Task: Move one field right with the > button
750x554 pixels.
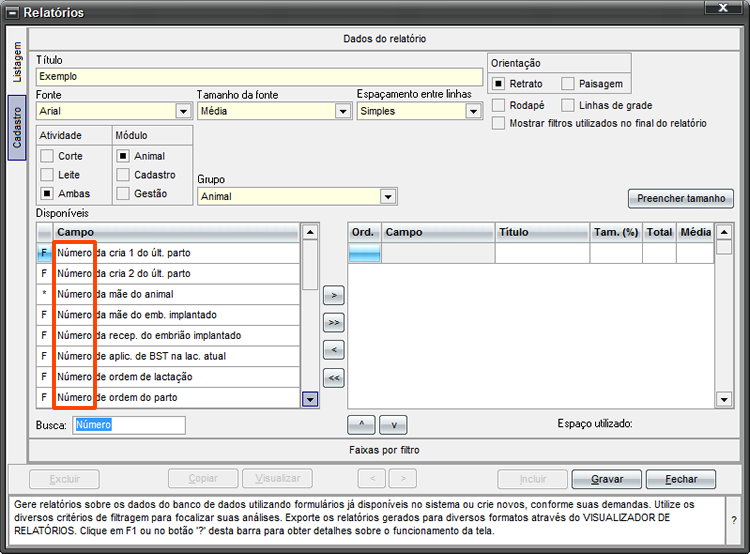Action: [333, 295]
